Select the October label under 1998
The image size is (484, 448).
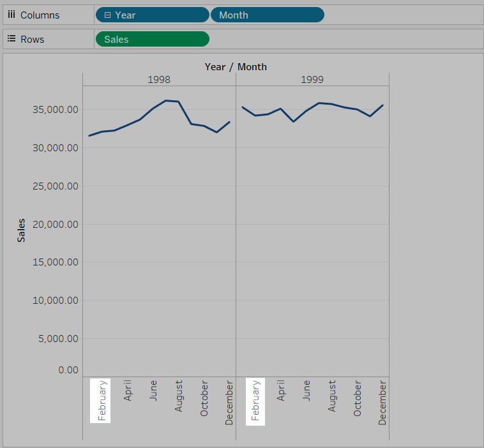pyautogui.click(x=204, y=399)
